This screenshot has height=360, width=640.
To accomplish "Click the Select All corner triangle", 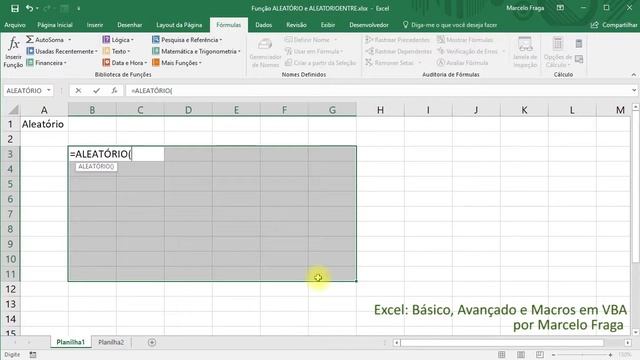I will coord(13,109).
